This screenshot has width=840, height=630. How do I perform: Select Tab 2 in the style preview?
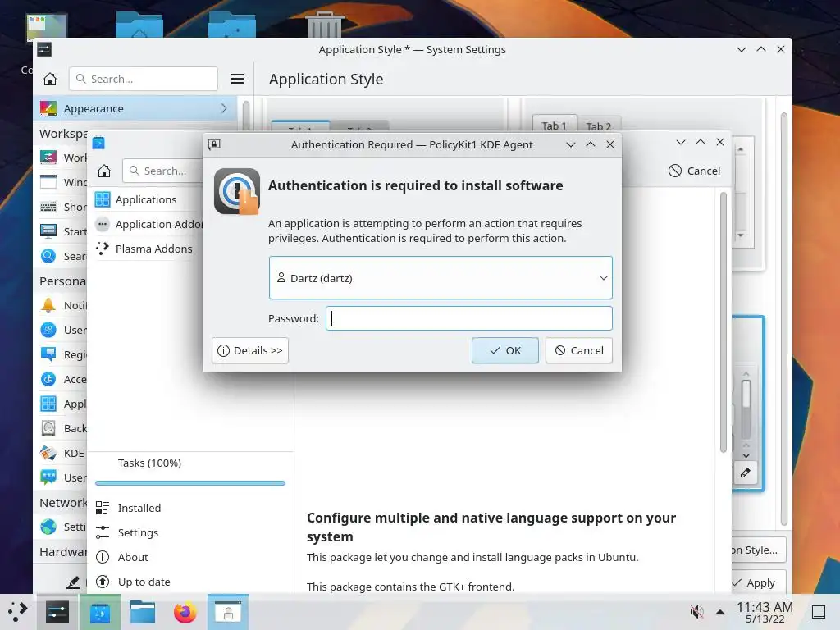tap(598, 126)
